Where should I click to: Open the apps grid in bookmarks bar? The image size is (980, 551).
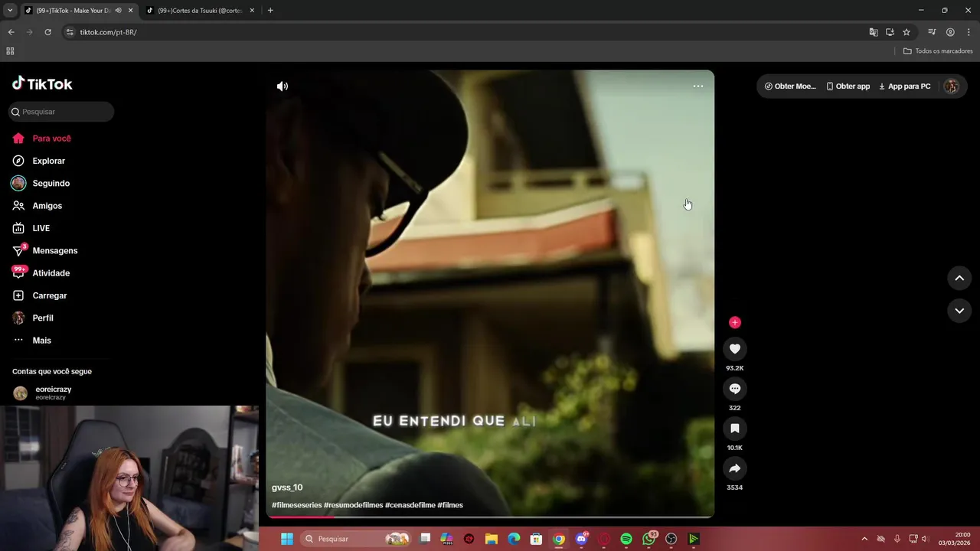10,51
